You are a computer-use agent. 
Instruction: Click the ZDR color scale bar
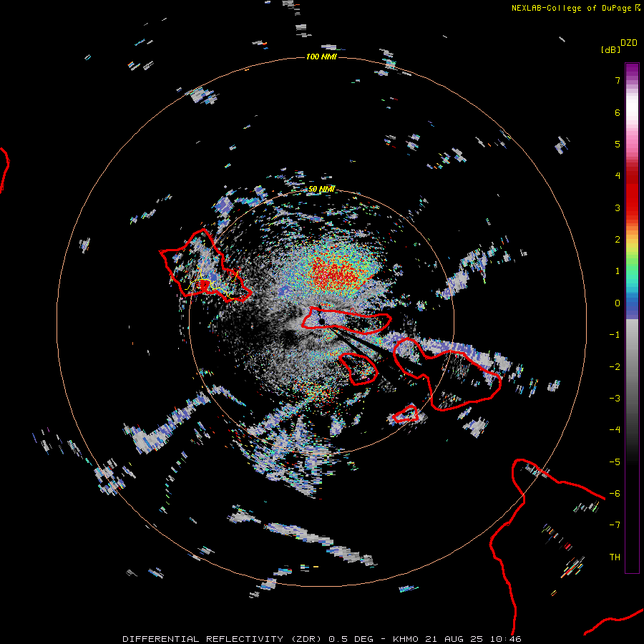click(632, 318)
